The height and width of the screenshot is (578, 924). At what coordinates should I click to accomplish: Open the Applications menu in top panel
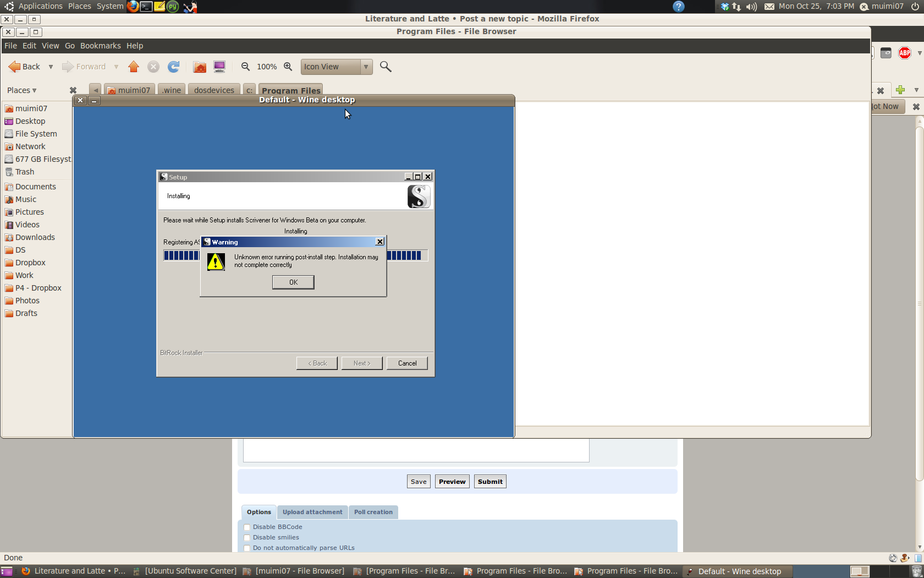coord(40,6)
